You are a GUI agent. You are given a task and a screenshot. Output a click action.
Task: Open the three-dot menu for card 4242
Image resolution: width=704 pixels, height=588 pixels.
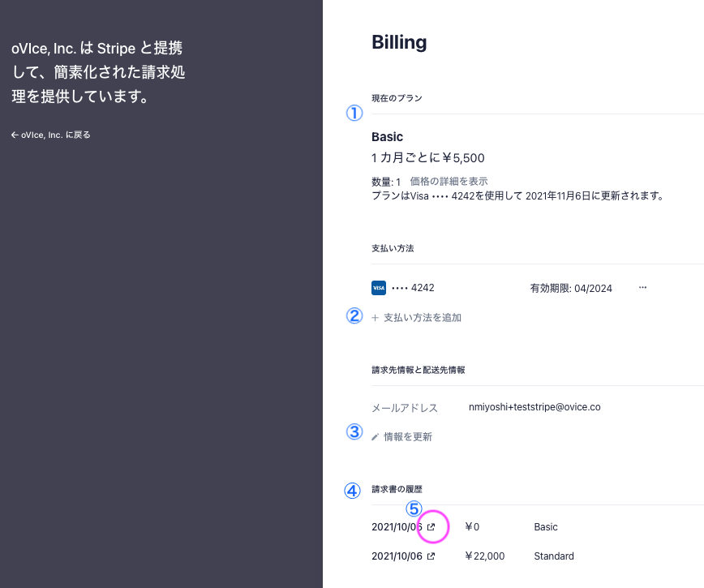tap(642, 287)
